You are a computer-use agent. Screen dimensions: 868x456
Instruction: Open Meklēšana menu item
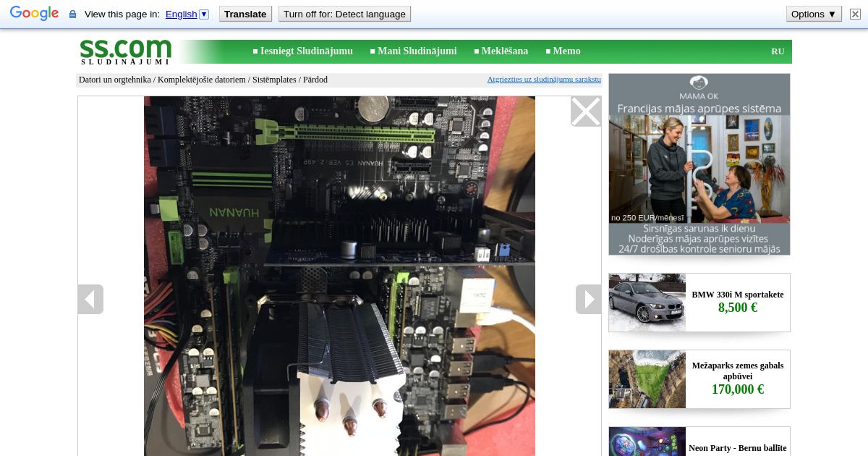[505, 51]
